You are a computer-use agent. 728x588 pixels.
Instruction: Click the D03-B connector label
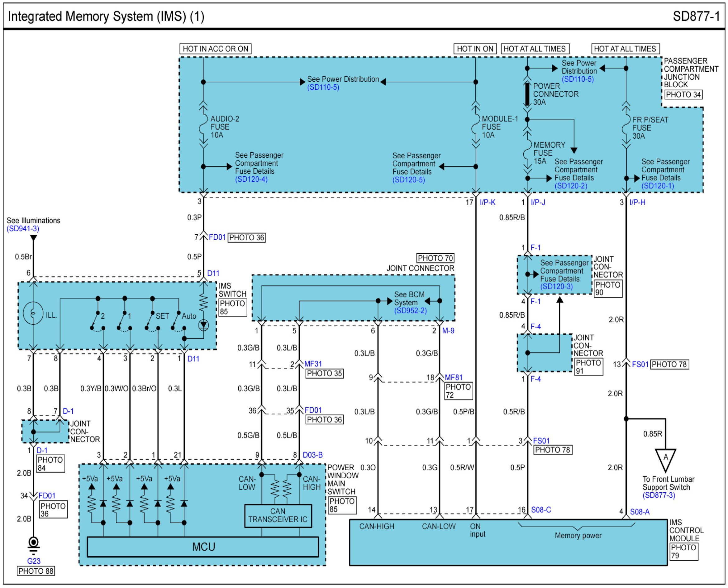point(312,455)
